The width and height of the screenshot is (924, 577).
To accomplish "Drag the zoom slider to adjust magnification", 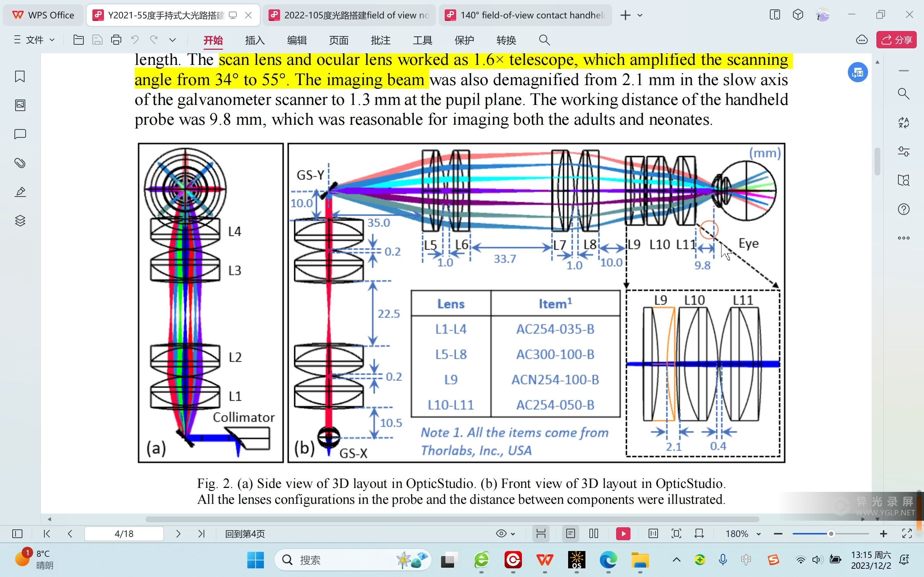I will click(x=830, y=534).
